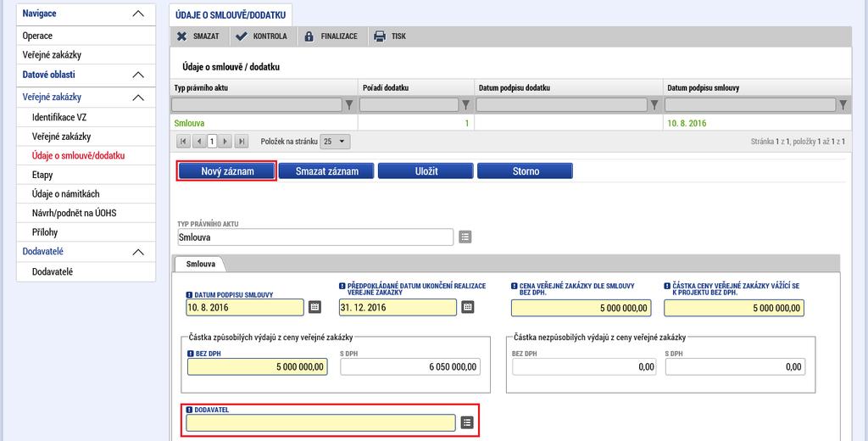Click the Typ právního aktu filter field

(x=257, y=104)
